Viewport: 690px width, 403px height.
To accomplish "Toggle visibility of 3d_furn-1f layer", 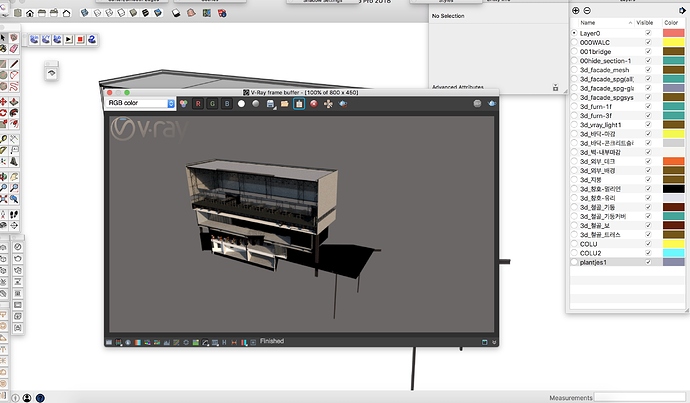I will click(648, 106).
